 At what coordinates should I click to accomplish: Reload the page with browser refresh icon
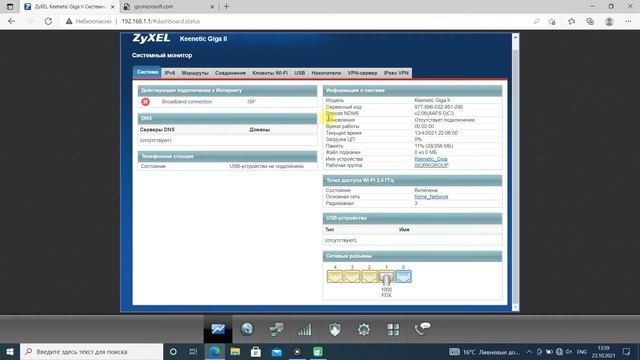[x=48, y=21]
